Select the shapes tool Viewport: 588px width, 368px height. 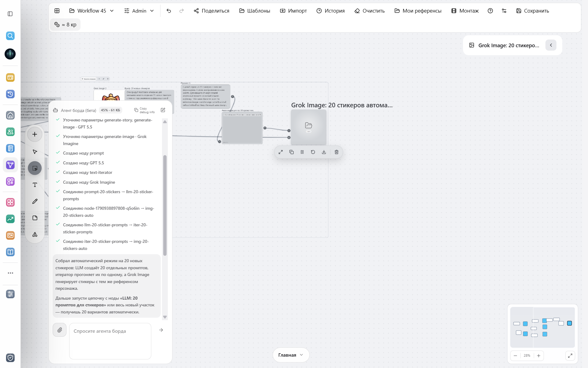pos(35,235)
